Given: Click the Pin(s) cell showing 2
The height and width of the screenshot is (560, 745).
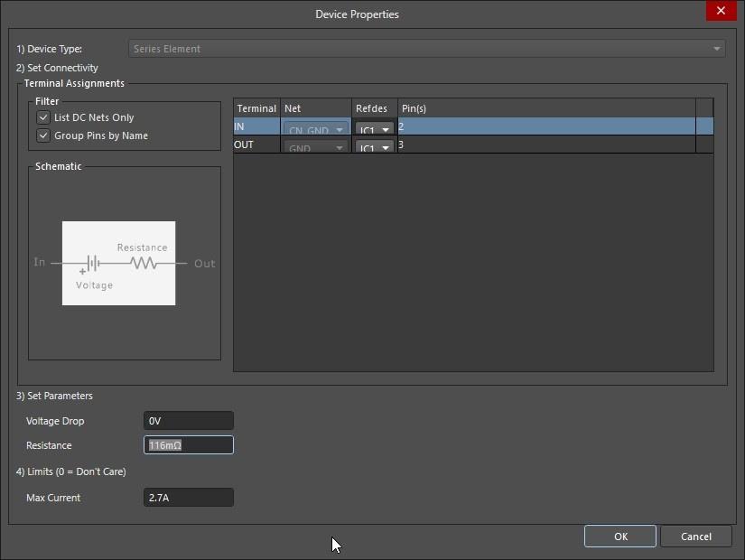Looking at the screenshot, I should coord(546,126).
